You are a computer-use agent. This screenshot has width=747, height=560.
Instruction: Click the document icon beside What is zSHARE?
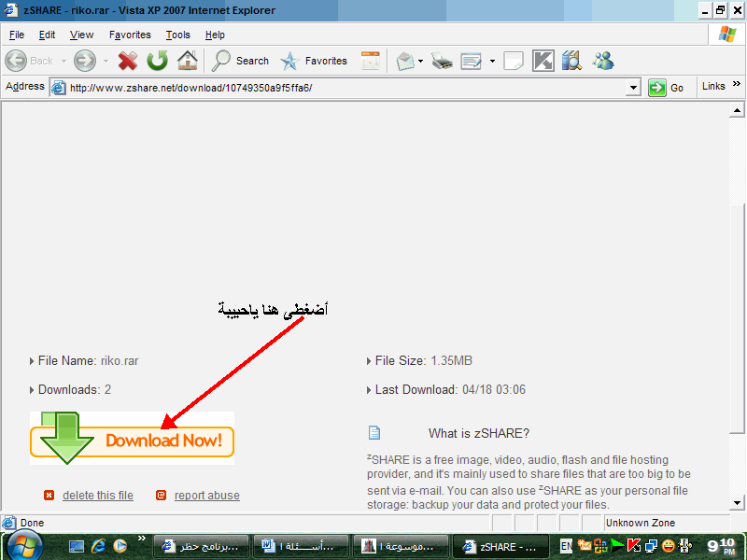click(x=374, y=432)
